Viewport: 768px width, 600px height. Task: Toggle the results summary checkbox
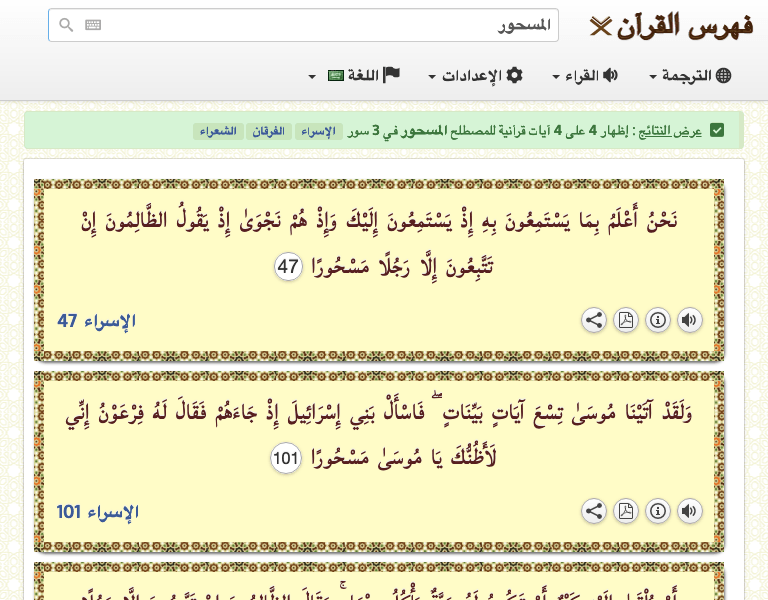click(716, 130)
